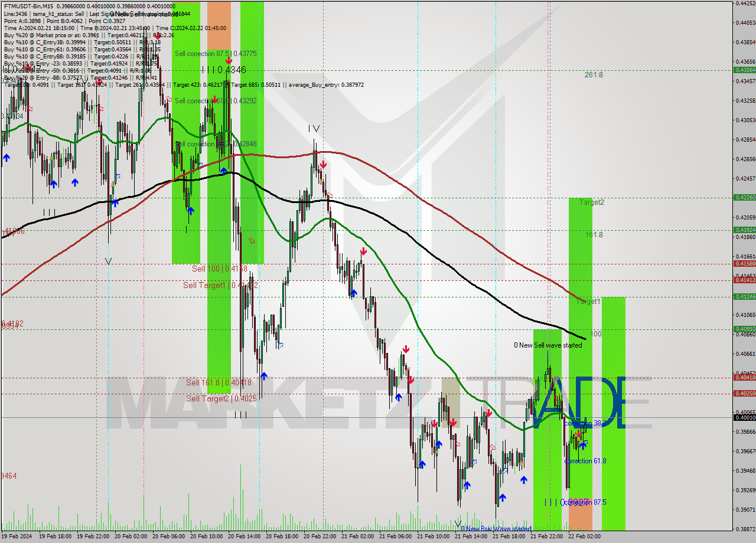This screenshot has height=543, width=756.
Task: Click the '22 Feb 02:00' time axis label
Action: pos(584,537)
